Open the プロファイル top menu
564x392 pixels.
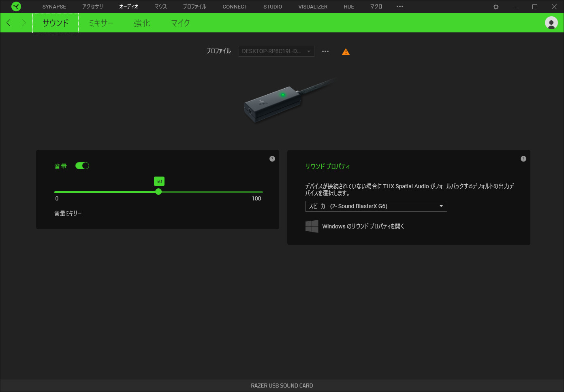(x=194, y=6)
